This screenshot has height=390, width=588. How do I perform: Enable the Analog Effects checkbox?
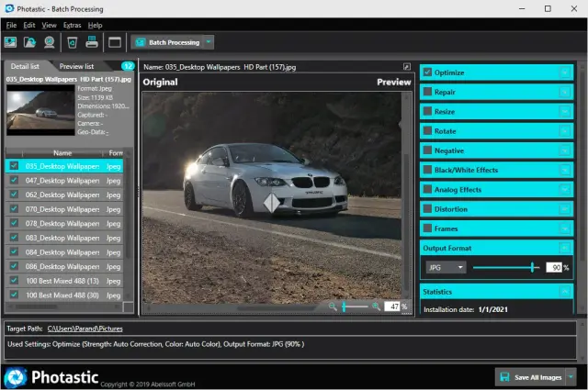coord(427,189)
